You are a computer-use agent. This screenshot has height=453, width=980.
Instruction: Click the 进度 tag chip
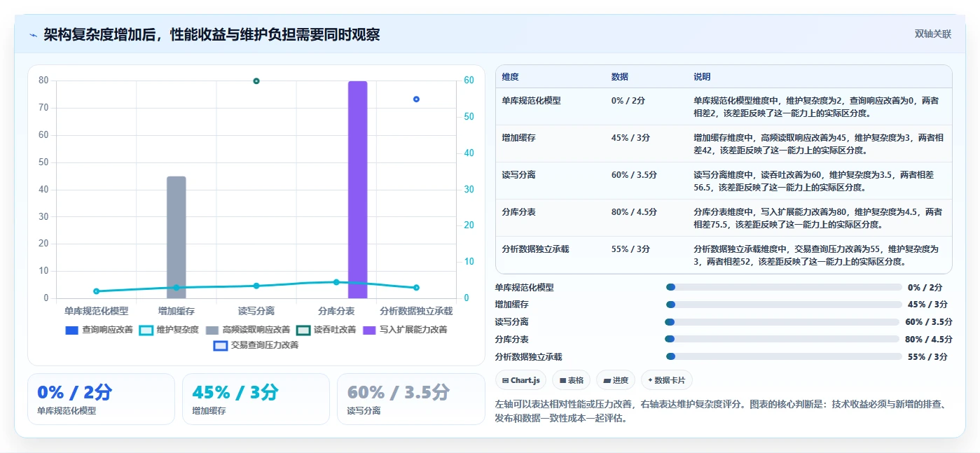tap(616, 380)
